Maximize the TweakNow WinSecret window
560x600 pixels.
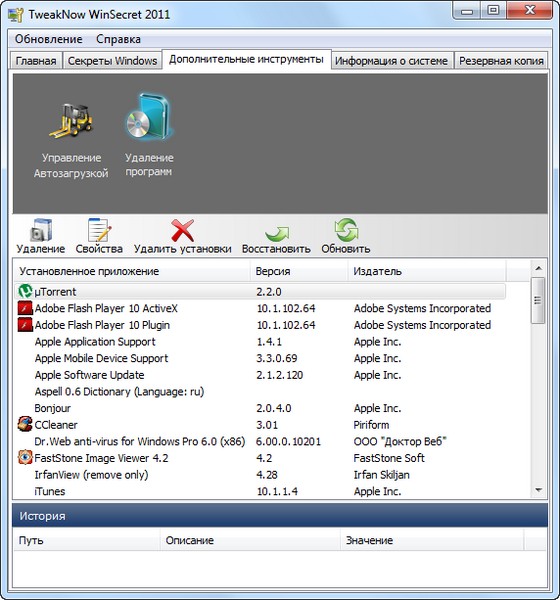[x=493, y=11]
